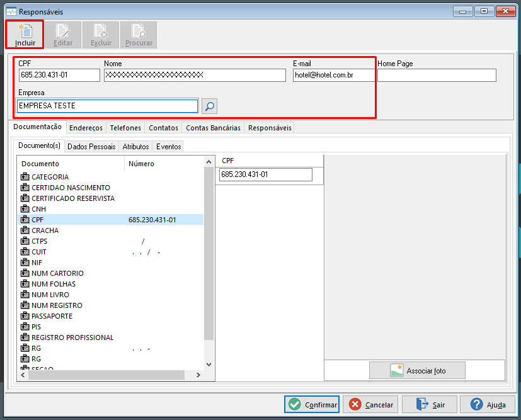Click the document list scroll up arrow
Viewport: 521px width, 420px height.
point(209,162)
